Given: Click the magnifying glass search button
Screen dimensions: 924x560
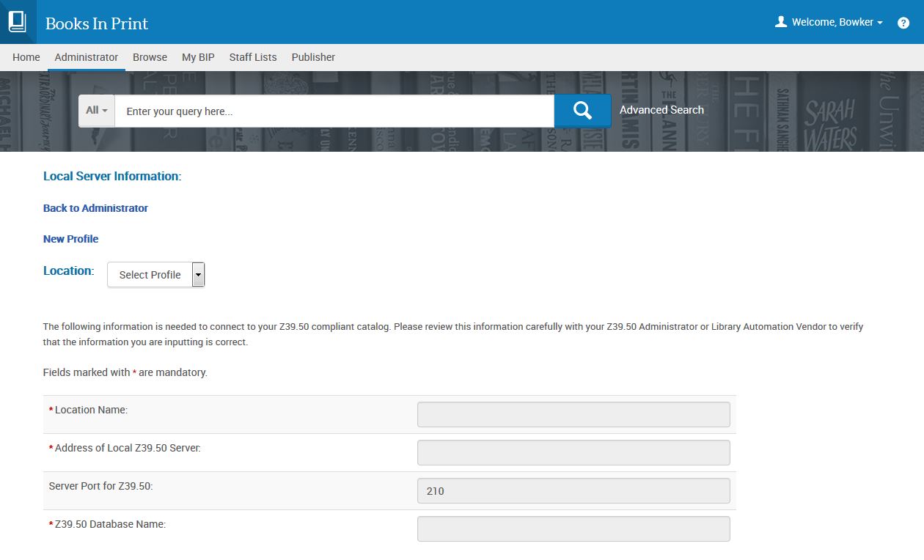Looking at the screenshot, I should 582,110.
